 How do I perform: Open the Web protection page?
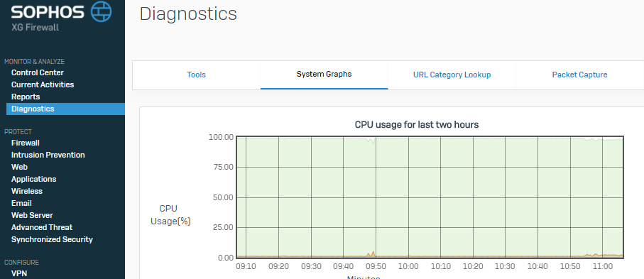(19, 168)
